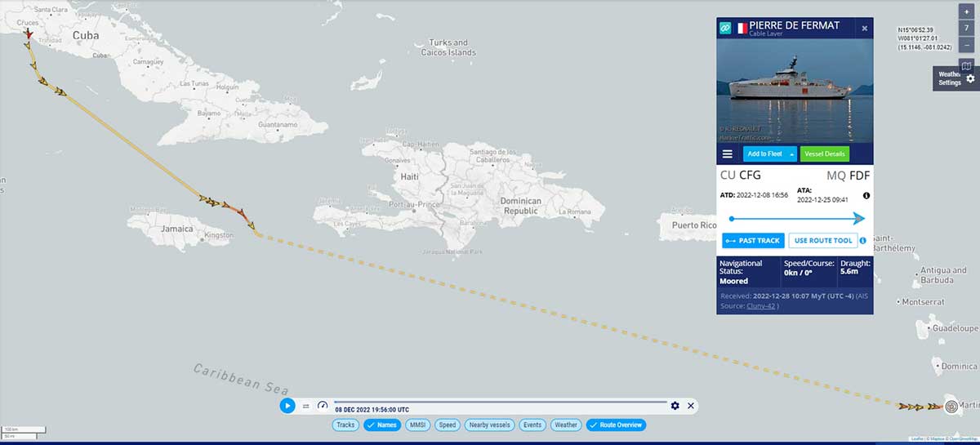Expand the Add to Fleet dropdown arrow

click(791, 154)
